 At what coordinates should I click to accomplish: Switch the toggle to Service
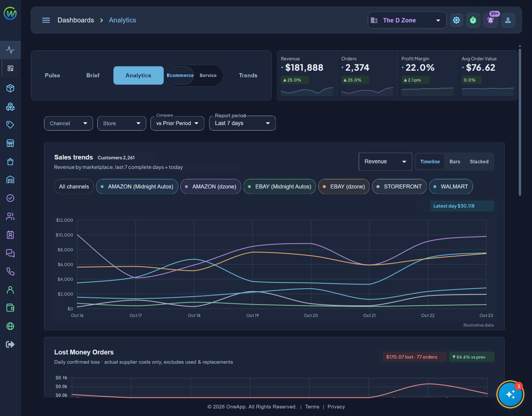208,75
